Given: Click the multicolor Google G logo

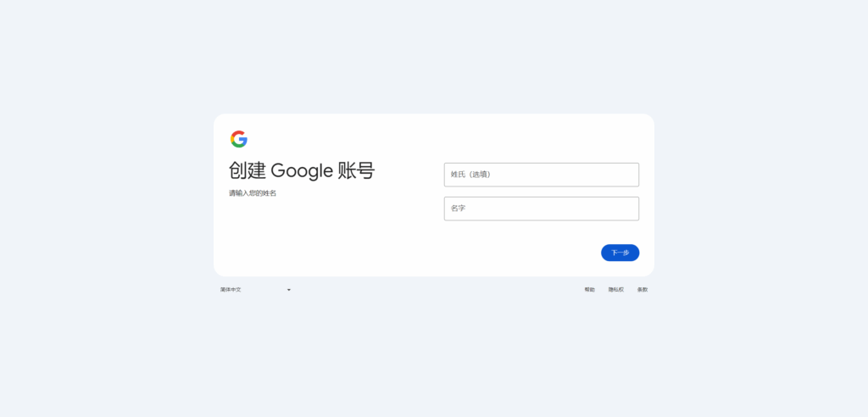Looking at the screenshot, I should point(238,139).
